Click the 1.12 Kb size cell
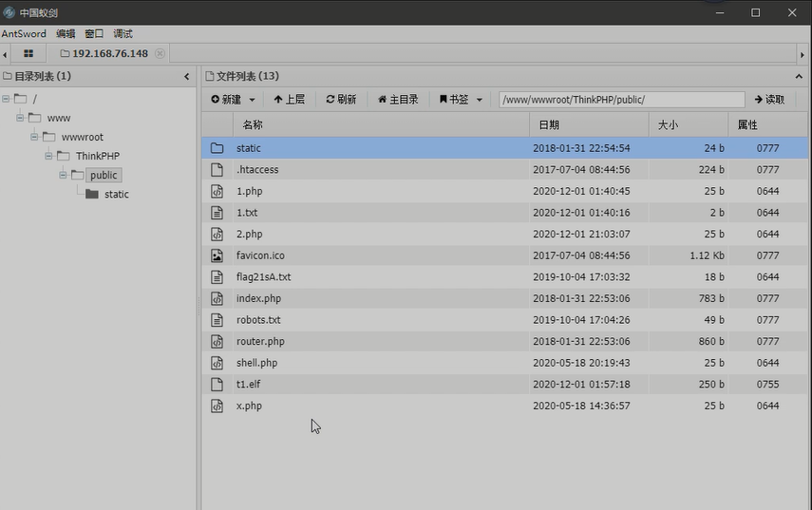812x510 pixels. (707, 255)
